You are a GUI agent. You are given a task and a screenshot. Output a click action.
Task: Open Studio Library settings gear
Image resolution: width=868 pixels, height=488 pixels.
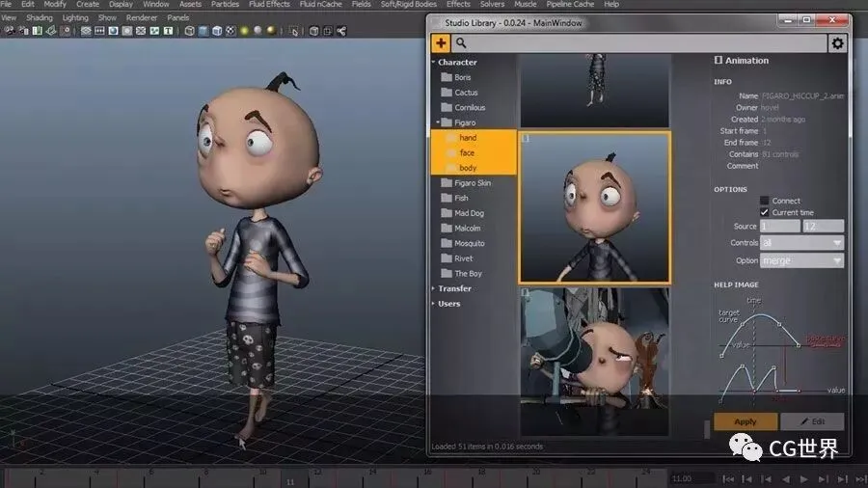pos(837,43)
